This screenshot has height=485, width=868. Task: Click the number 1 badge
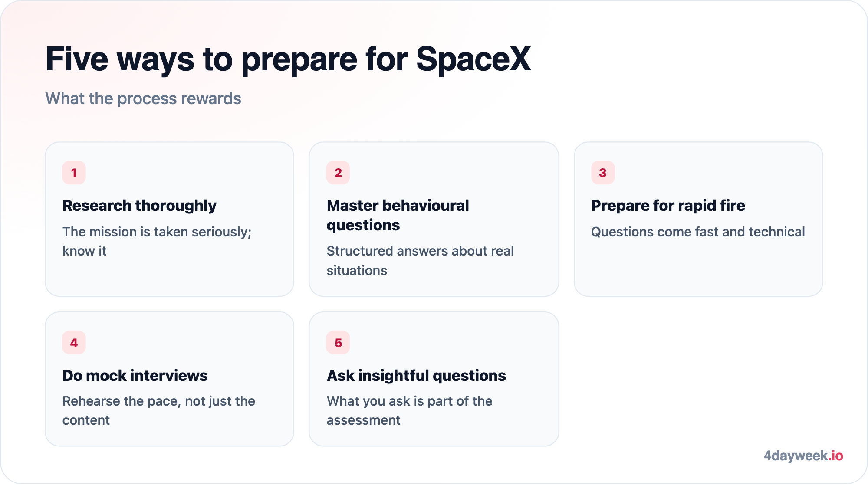pyautogui.click(x=74, y=173)
